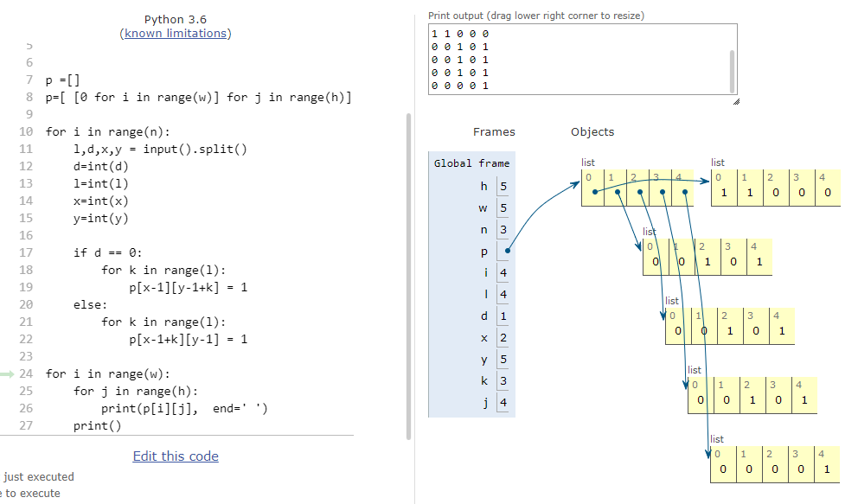Click the value of variable x
This screenshot has width=858, height=504.
point(503,338)
